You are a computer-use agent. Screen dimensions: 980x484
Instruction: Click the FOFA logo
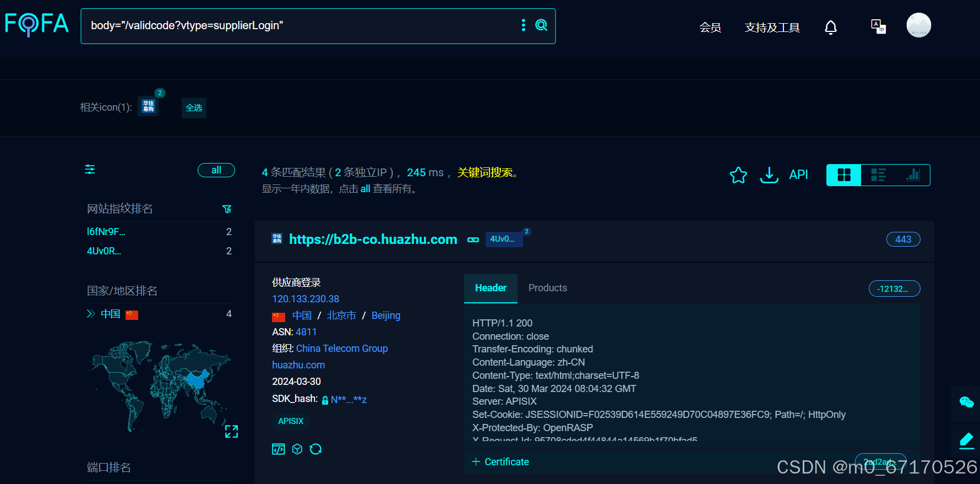[x=37, y=24]
